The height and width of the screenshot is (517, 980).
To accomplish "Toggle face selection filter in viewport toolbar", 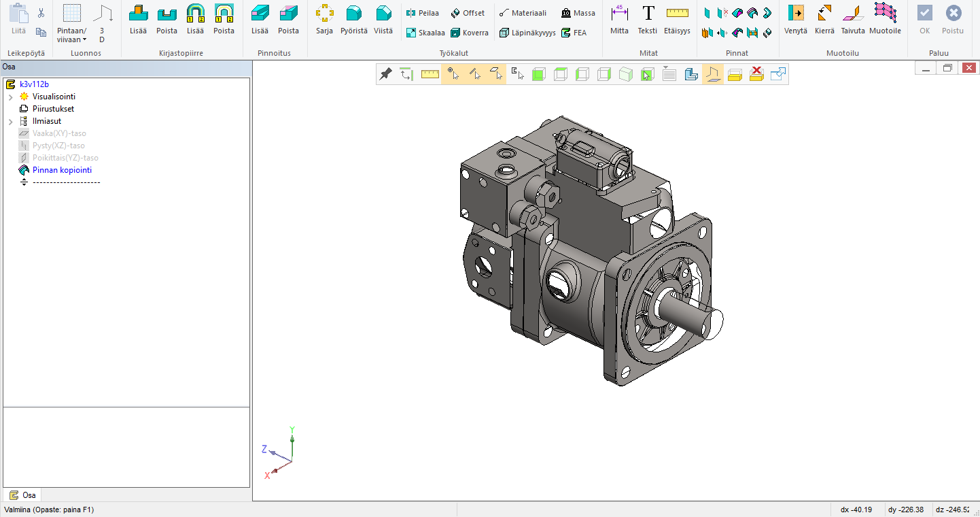I will pyautogui.click(x=497, y=74).
